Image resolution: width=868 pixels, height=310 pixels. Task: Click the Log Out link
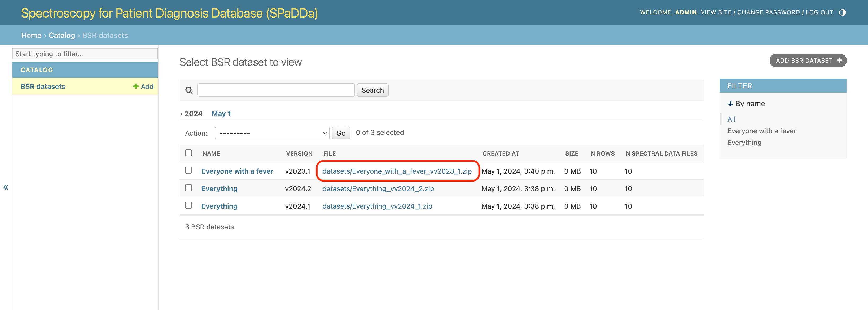819,12
